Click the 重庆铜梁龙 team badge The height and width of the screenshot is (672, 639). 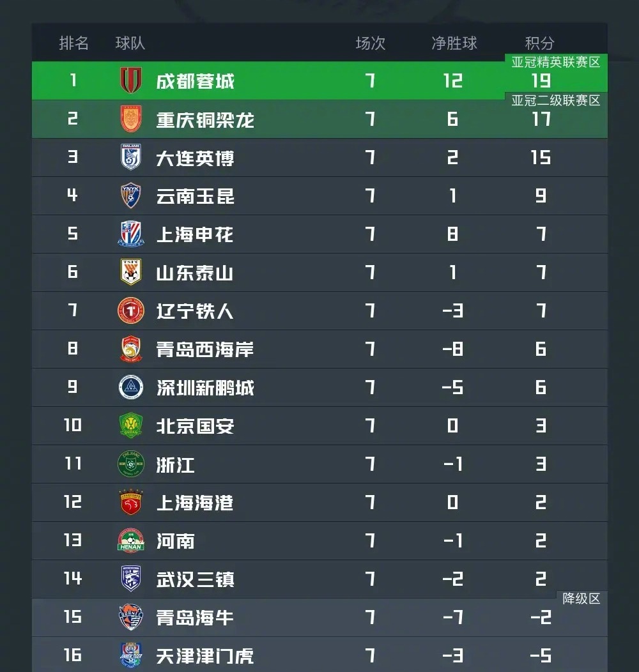coord(130,119)
